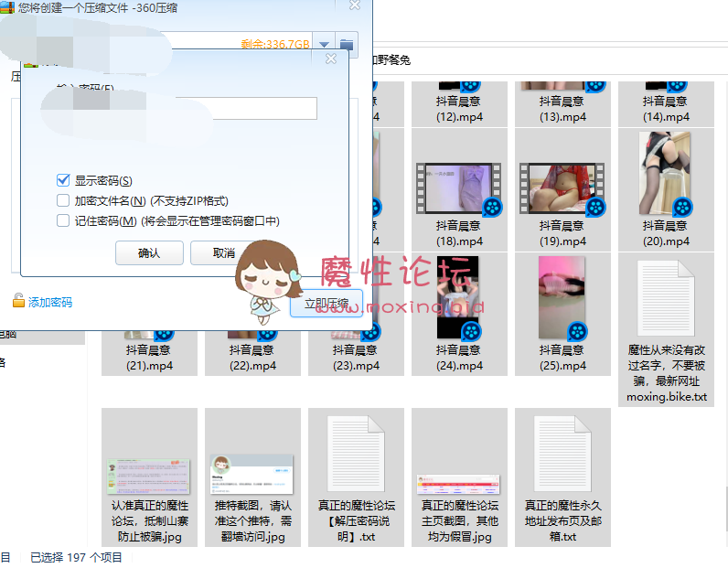Select 真正的魔性论坛主页截图 jpg thumbnail
Viewport: 728px width, 568px height.
pyautogui.click(x=459, y=485)
